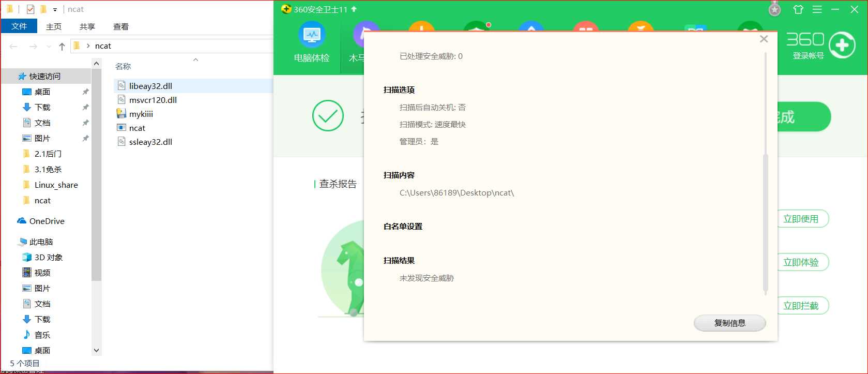Open the 共享 ribbon tab

[x=87, y=26]
